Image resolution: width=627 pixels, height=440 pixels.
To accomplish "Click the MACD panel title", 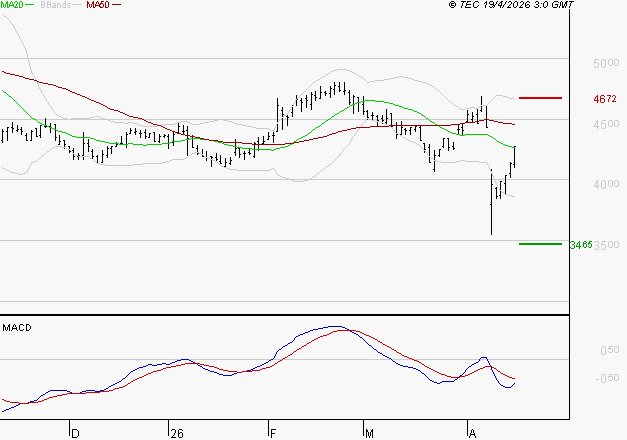I will (15, 327).
